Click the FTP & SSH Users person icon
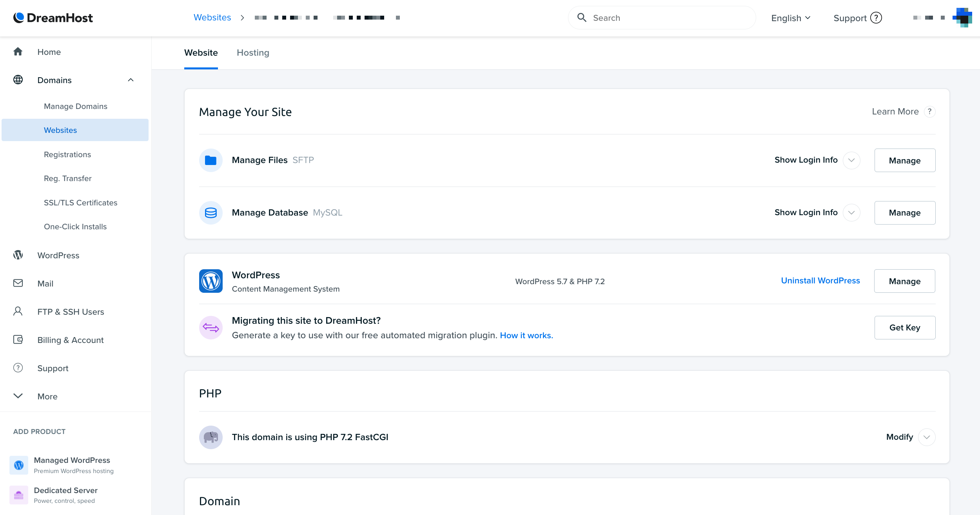The image size is (980, 515). click(18, 311)
